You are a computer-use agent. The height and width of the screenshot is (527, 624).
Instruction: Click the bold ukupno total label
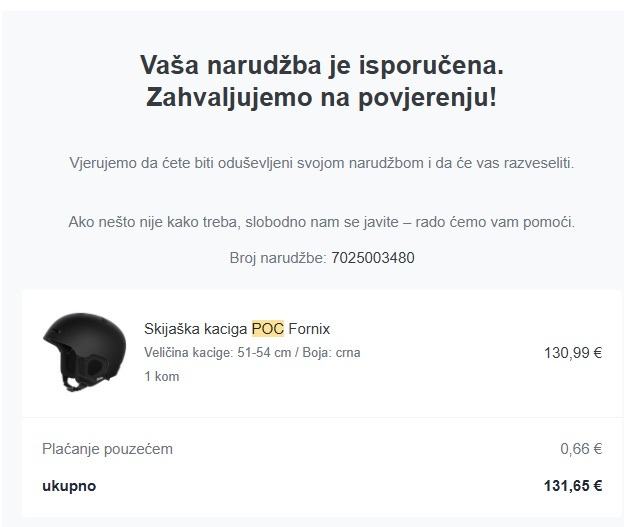tap(69, 486)
